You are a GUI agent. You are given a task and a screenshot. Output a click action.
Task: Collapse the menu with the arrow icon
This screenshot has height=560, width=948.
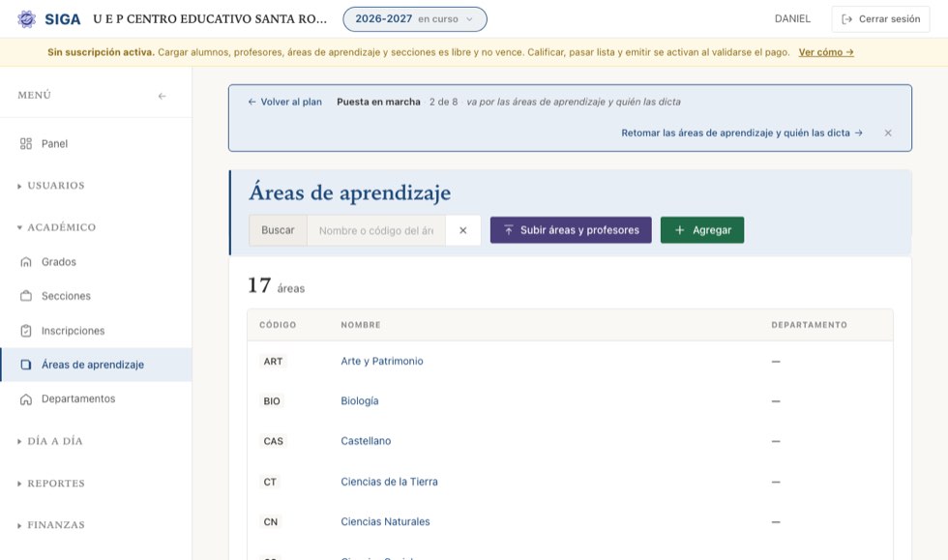click(x=163, y=96)
